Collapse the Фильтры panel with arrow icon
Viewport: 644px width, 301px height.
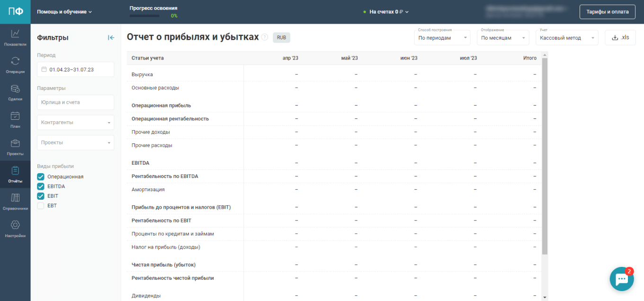click(x=111, y=38)
